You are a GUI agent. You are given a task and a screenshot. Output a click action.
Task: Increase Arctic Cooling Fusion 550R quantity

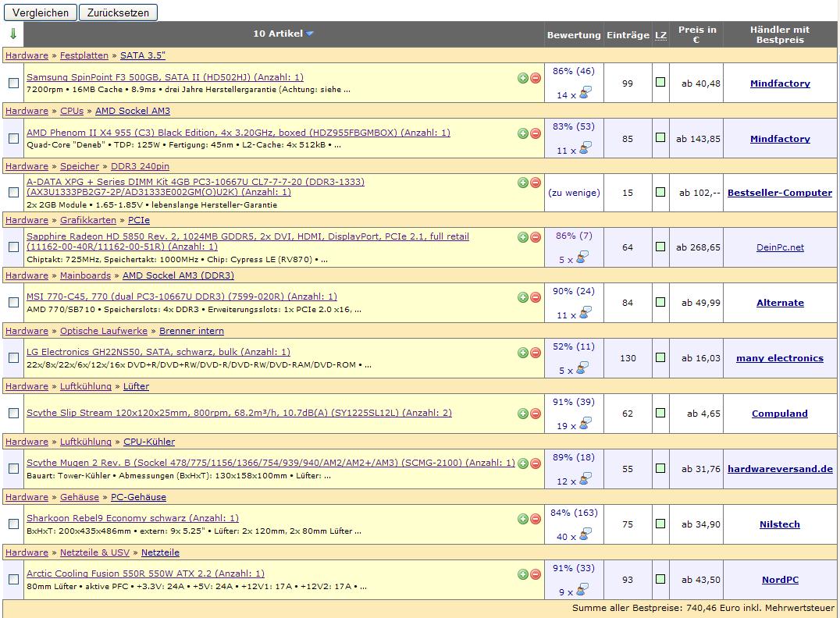coord(523,574)
